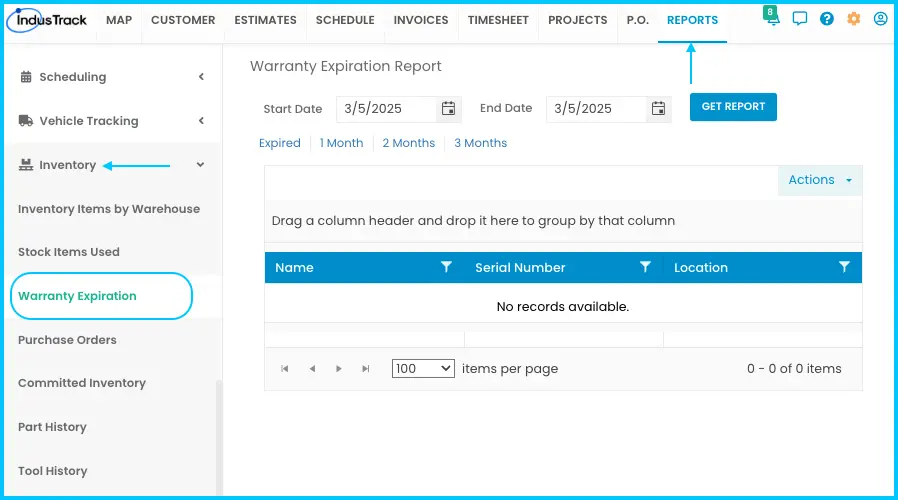Open the PROJECTS tab
The height and width of the screenshot is (500, 898).
tap(578, 20)
